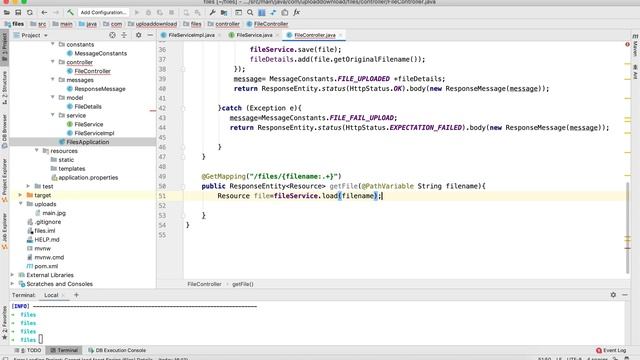Open the Terminal tool window button

tap(64, 350)
